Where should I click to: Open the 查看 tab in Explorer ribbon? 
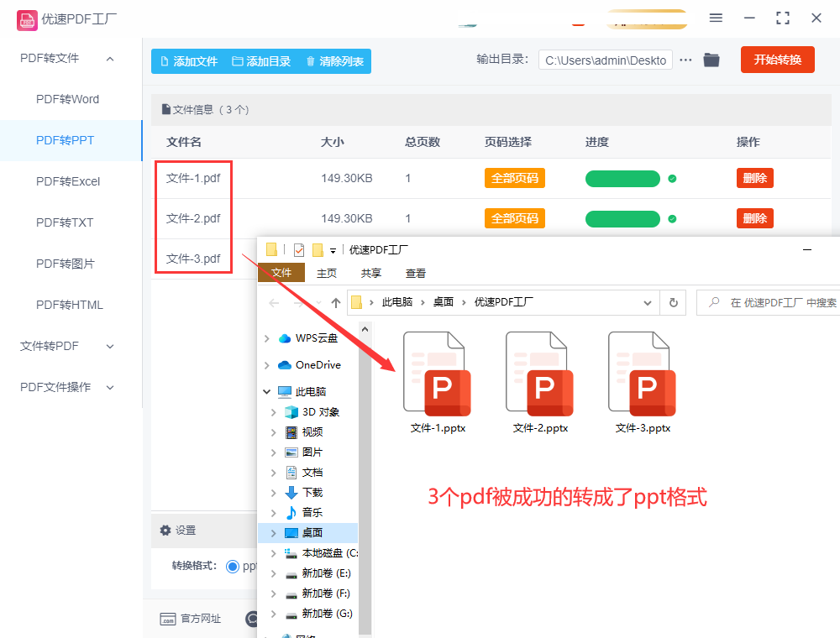[x=415, y=274]
